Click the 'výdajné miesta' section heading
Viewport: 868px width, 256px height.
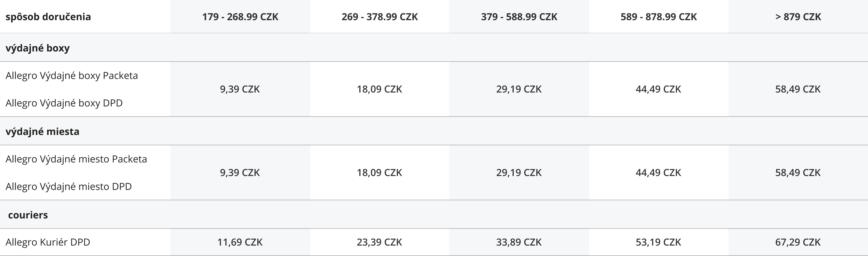42,131
